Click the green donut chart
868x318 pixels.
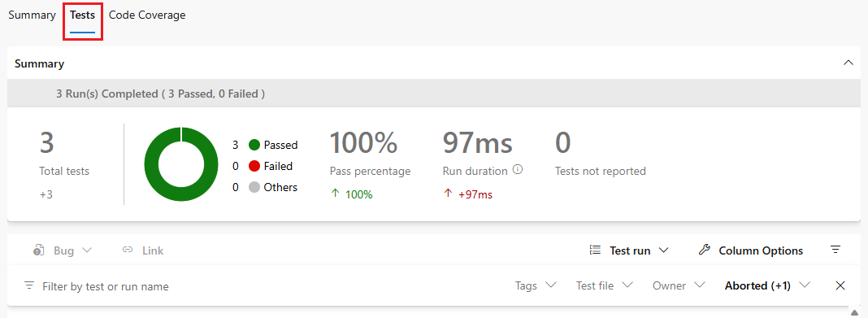181,164
